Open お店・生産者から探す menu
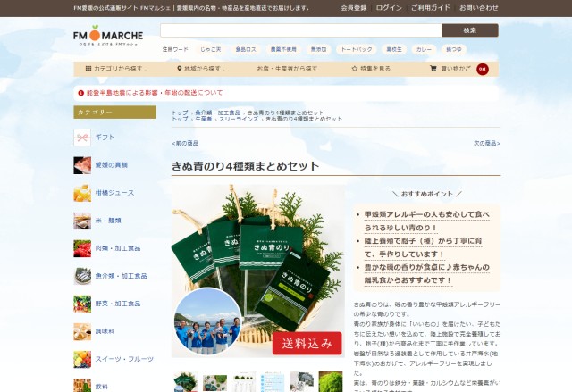Image resolution: width=572 pixels, height=392 pixels. (x=287, y=69)
